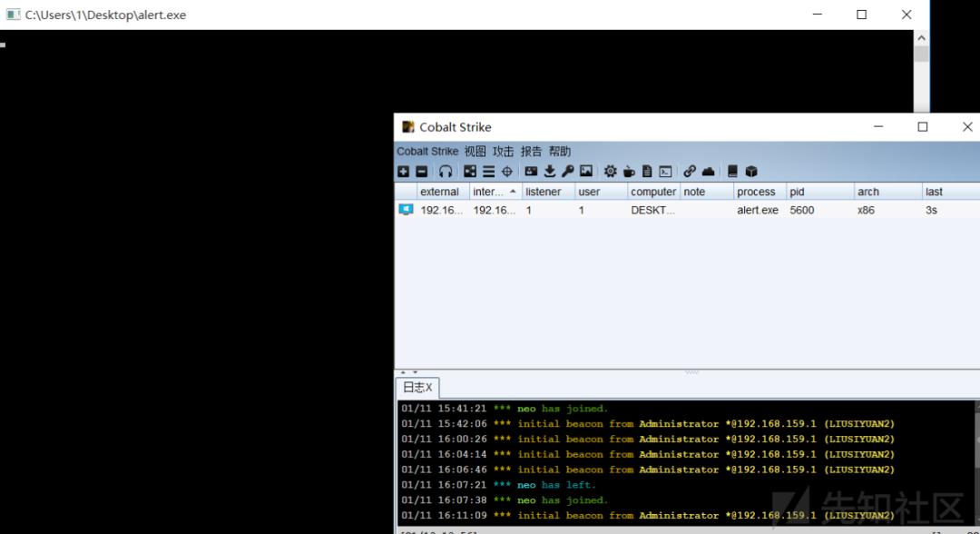Click the alert.exe console scrollbar up arrow

pos(921,38)
